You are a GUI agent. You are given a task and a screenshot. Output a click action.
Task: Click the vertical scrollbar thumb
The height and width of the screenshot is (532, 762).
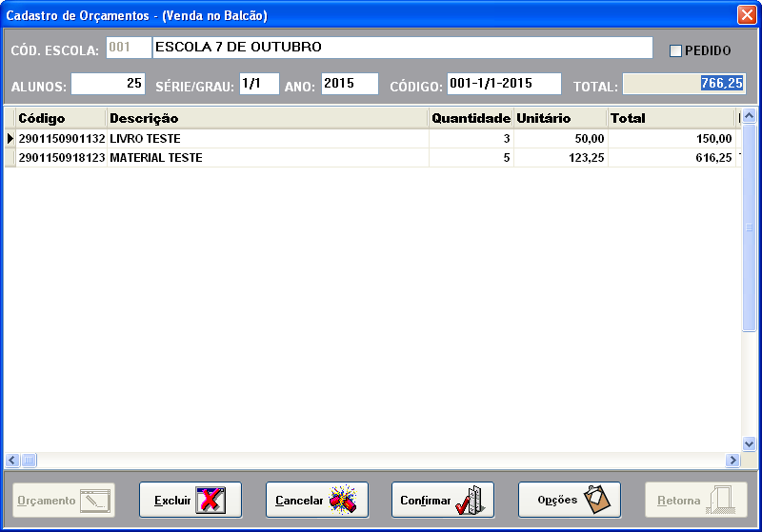click(x=749, y=227)
